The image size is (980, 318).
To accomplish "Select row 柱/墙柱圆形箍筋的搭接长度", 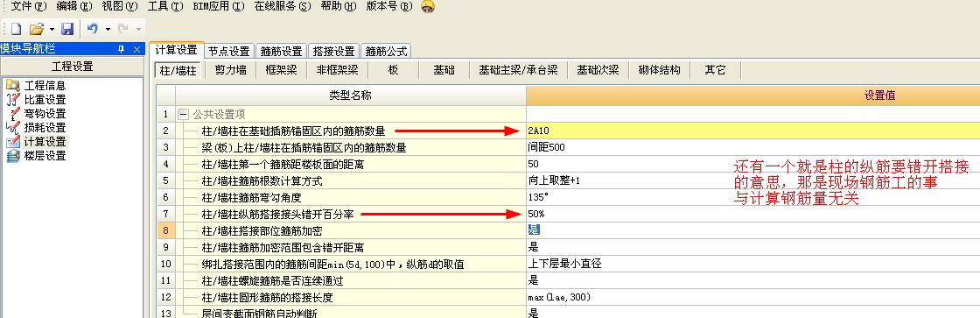I will [x=351, y=297].
